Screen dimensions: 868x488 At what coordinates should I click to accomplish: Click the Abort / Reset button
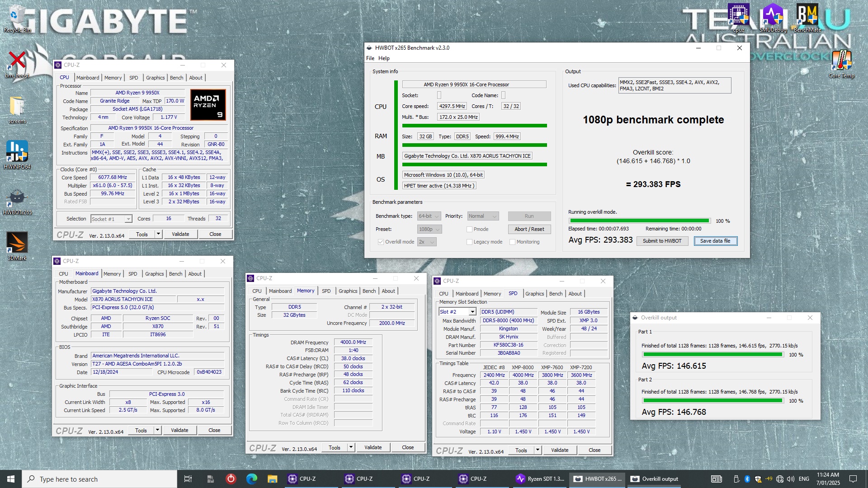tap(529, 229)
